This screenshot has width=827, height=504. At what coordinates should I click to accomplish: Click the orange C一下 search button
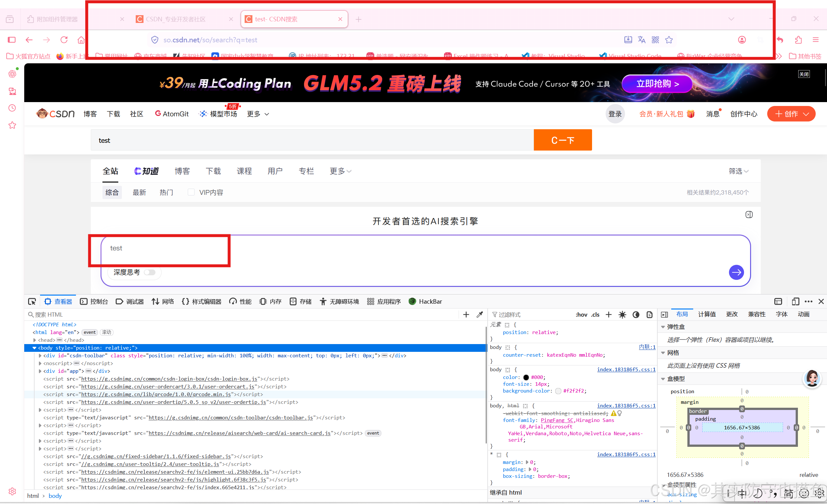pos(563,140)
